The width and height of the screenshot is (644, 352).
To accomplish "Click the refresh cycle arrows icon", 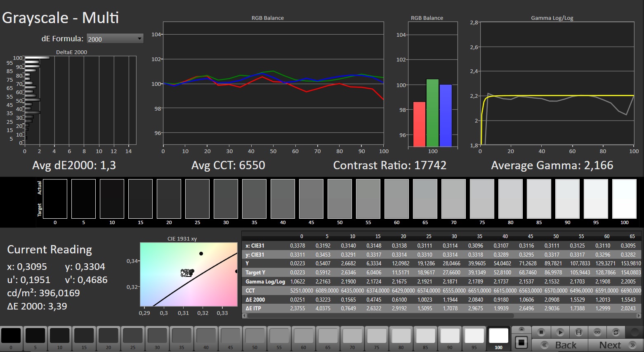I will click(616, 332).
